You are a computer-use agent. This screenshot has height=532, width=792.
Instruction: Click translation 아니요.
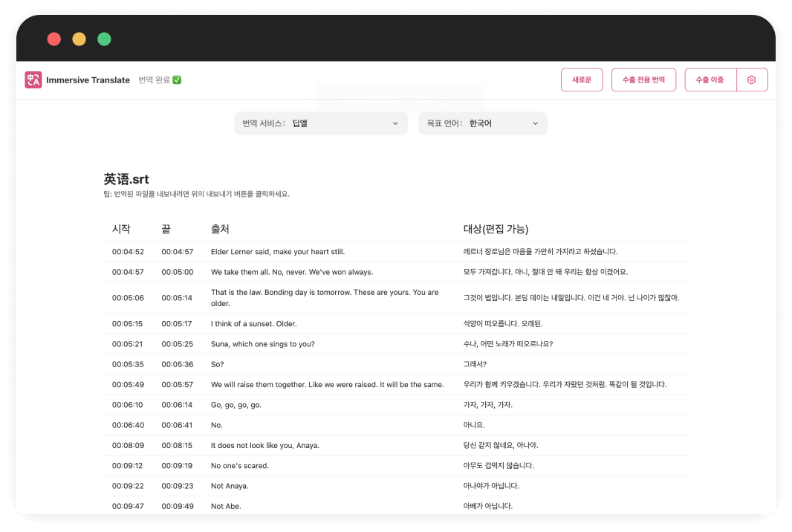(x=474, y=425)
